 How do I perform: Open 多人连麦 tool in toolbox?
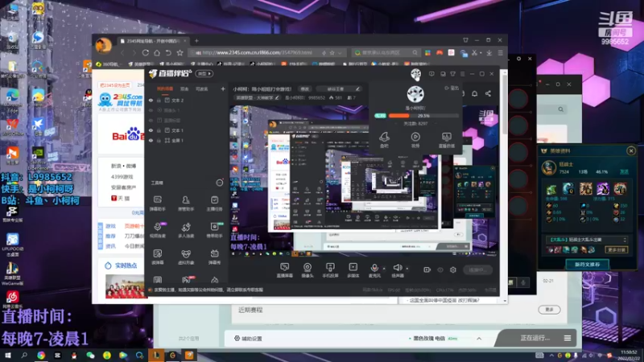pyautogui.click(x=186, y=230)
